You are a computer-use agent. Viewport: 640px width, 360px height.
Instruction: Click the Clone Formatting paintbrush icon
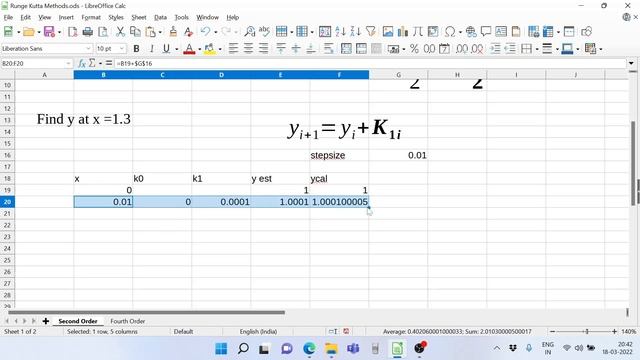tap(173, 31)
